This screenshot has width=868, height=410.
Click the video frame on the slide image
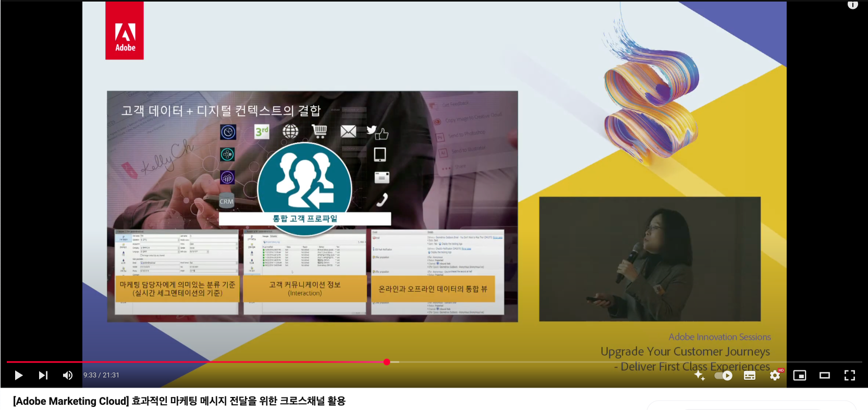312,207
